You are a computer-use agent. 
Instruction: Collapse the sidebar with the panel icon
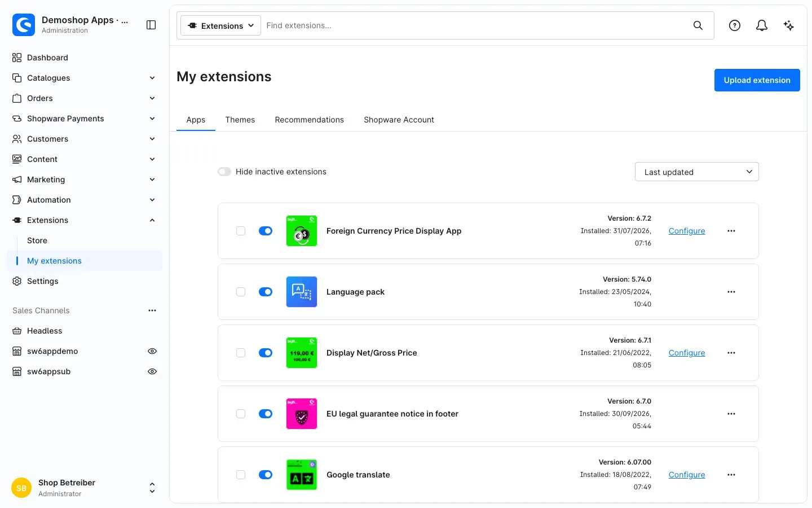[151, 25]
